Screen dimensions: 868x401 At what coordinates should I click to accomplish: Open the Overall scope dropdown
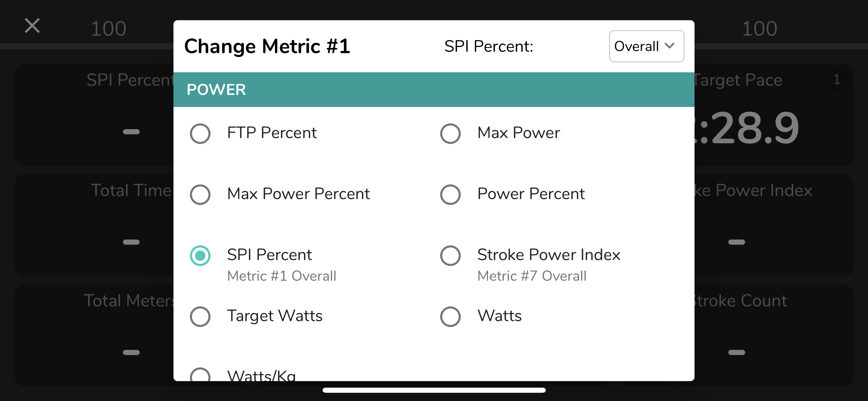coord(647,46)
